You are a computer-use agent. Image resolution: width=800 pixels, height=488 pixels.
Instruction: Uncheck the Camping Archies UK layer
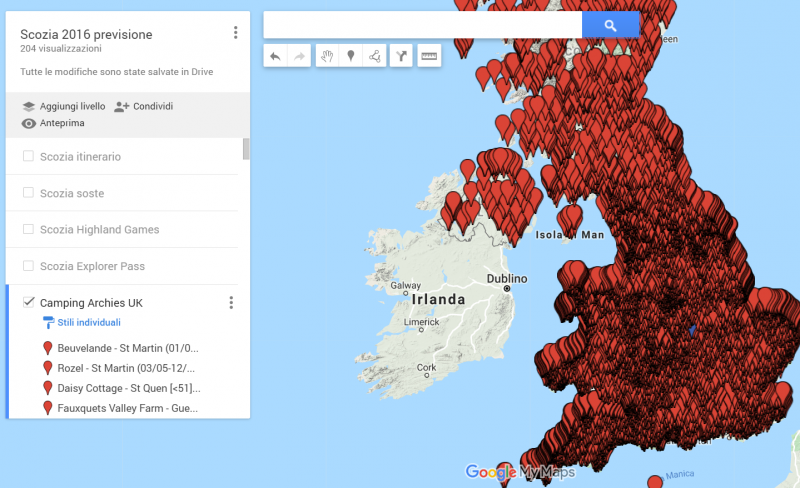click(x=28, y=302)
